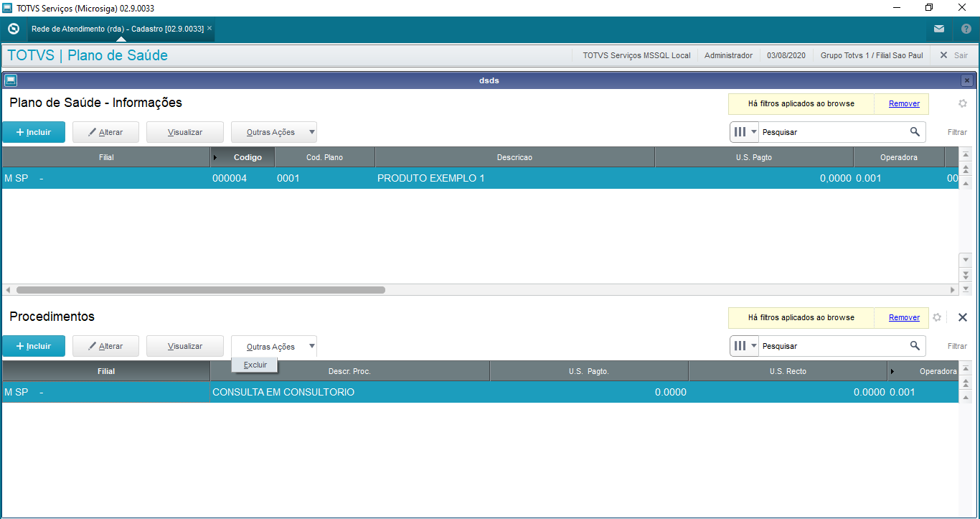This screenshot has height=519, width=980.
Task: Click Visualizar in the Procedimentos panel
Action: coord(185,346)
